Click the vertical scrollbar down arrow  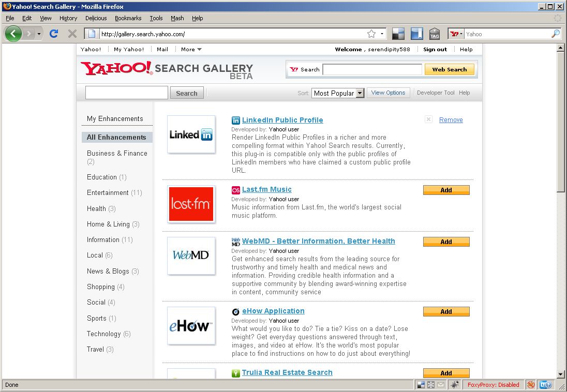coord(560,374)
